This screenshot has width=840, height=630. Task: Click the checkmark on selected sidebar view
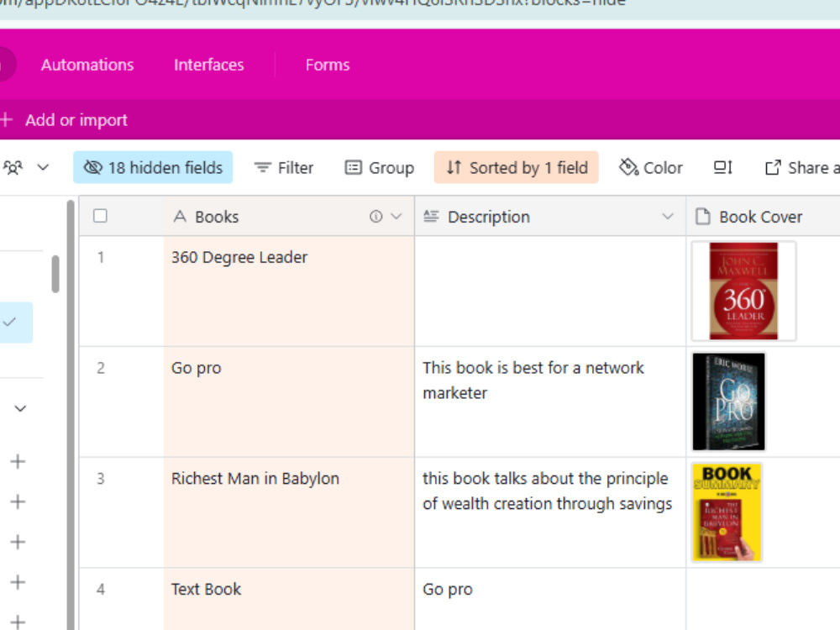9,322
